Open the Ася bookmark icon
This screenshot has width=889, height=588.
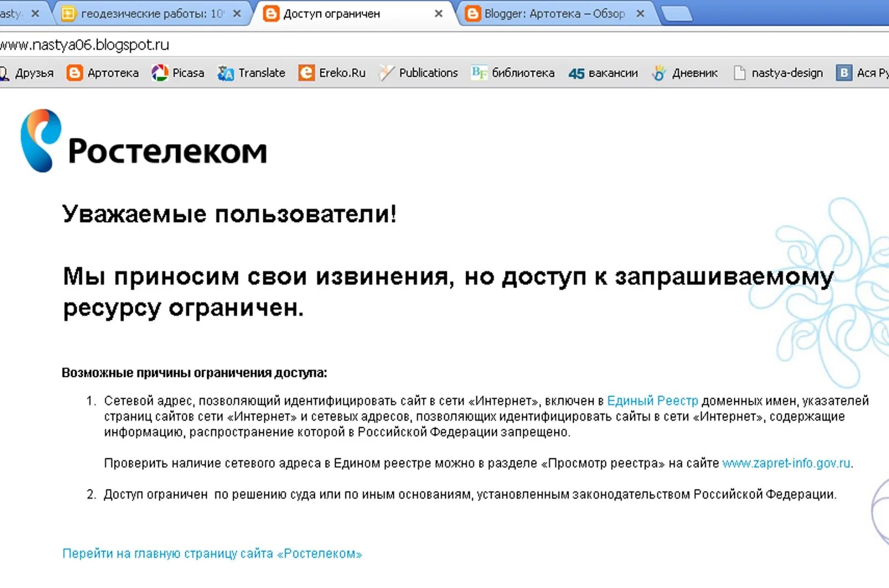click(844, 73)
